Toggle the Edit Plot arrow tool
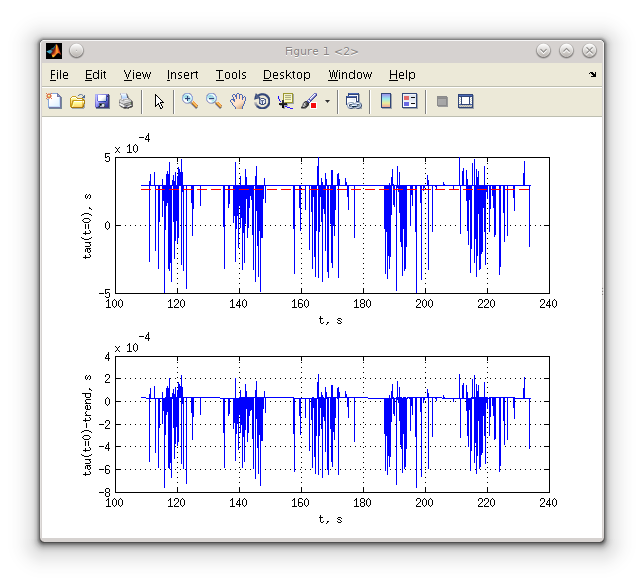The width and height of the screenshot is (644, 582). point(159,101)
